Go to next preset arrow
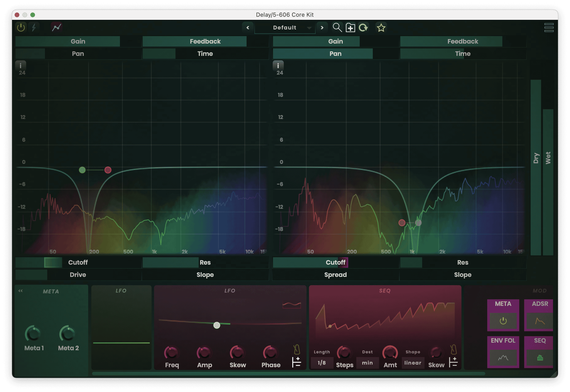The width and height of the screenshot is (570, 392). coord(322,27)
